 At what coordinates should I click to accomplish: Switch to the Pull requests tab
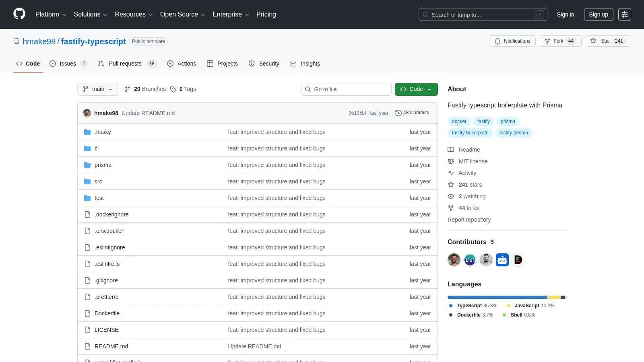click(127, 64)
